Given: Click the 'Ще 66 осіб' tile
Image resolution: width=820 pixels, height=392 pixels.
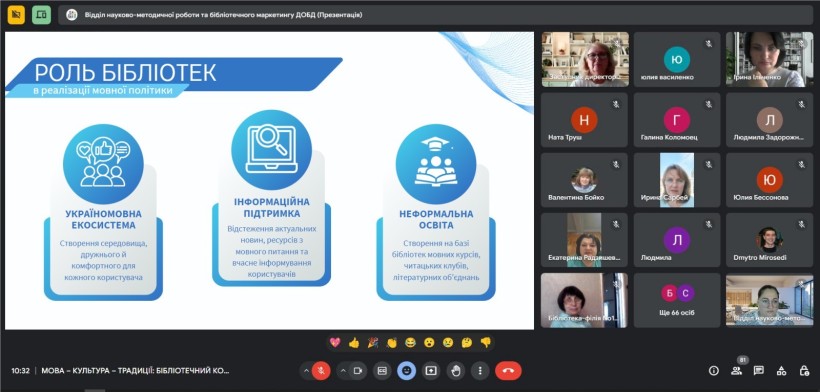Looking at the screenshot, I should click(677, 301).
